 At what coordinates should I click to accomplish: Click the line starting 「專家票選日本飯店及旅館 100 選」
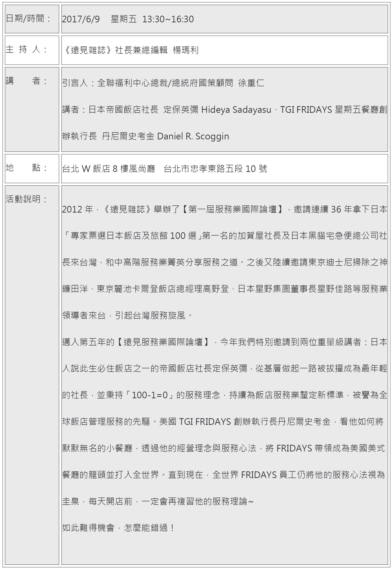pyautogui.click(x=225, y=236)
